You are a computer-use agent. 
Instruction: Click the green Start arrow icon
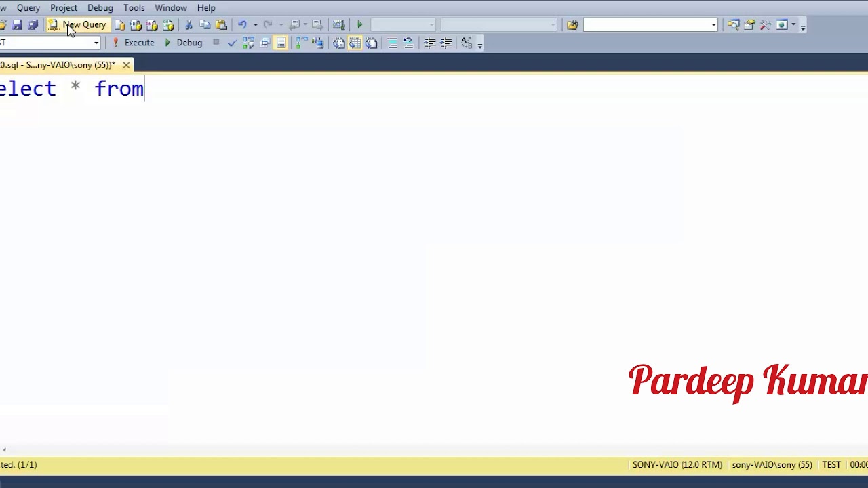pyautogui.click(x=360, y=25)
